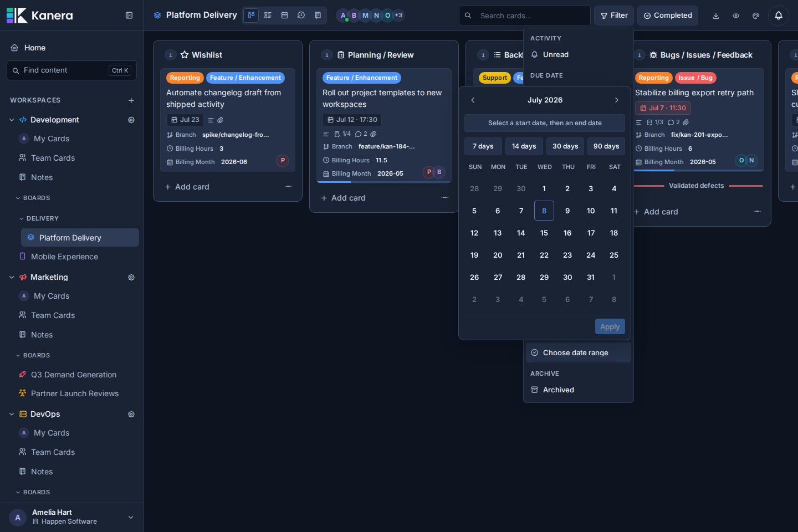Show the +3 more members
This screenshot has height=532, width=798.
[398, 16]
